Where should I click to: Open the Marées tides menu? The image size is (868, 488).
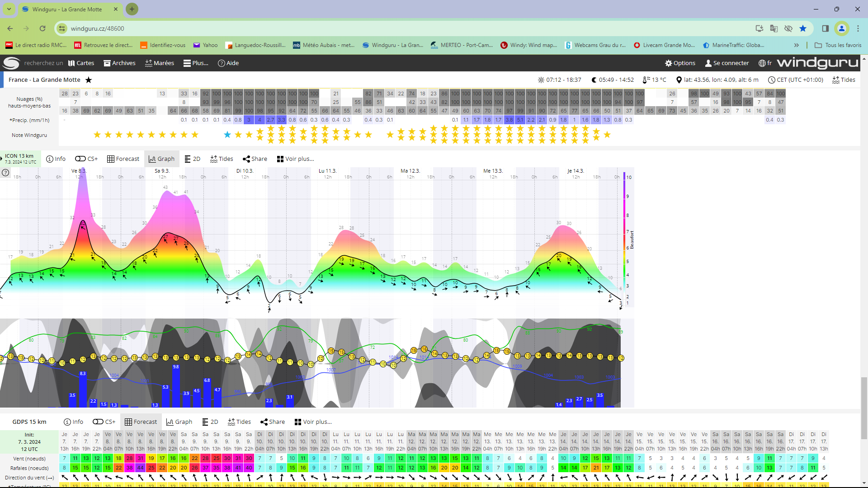[x=159, y=63]
